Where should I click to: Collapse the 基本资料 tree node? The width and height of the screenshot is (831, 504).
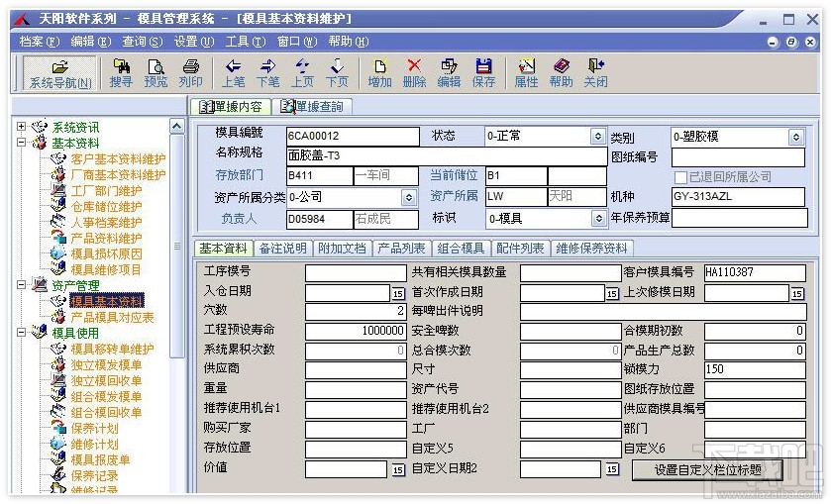(x=21, y=142)
